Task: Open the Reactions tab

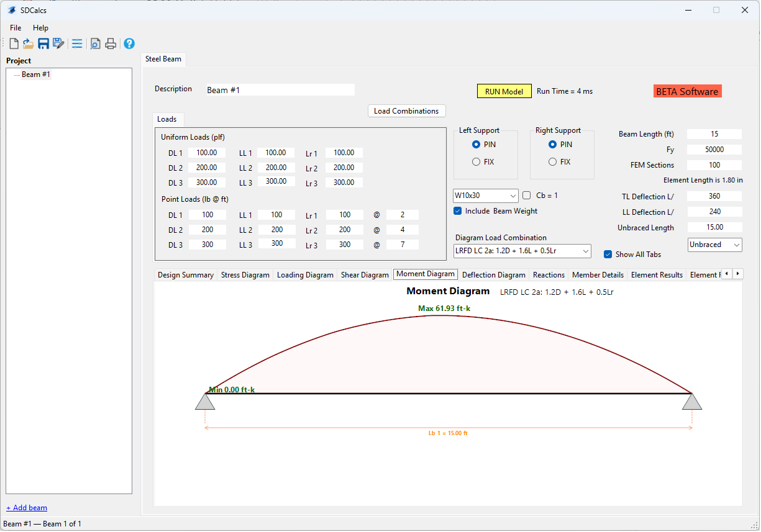Action: tap(549, 275)
